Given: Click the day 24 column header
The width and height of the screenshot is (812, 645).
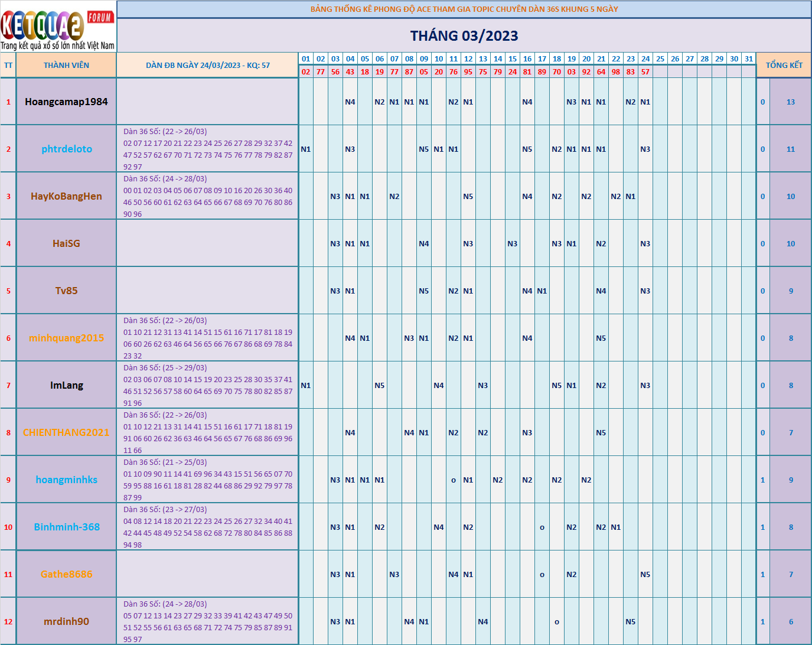Looking at the screenshot, I should 645,59.
